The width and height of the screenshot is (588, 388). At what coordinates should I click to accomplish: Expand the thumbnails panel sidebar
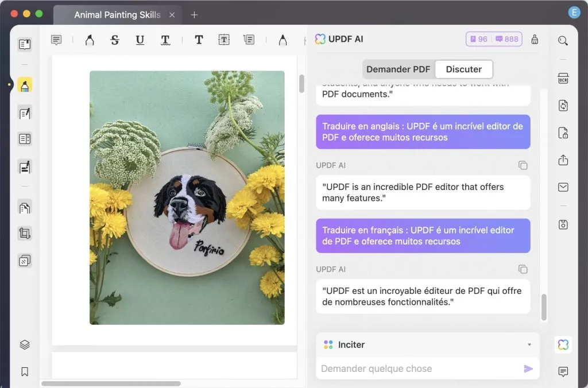click(x=24, y=44)
